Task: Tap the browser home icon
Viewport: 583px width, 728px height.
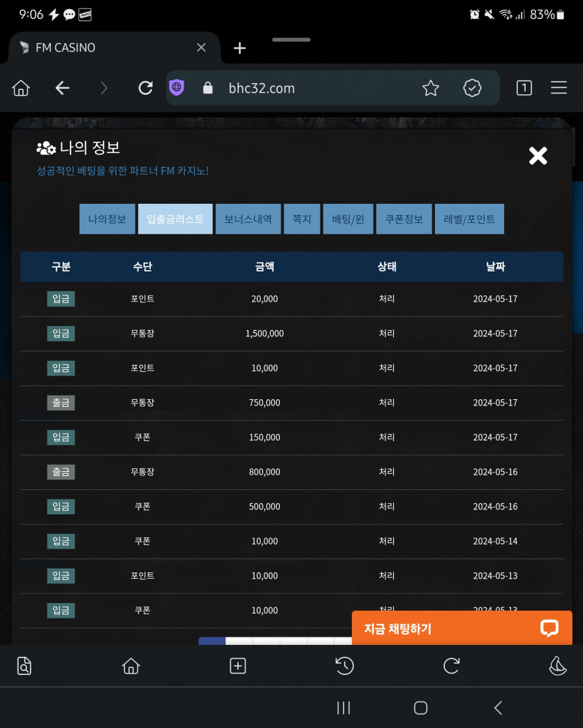Action: [21, 88]
